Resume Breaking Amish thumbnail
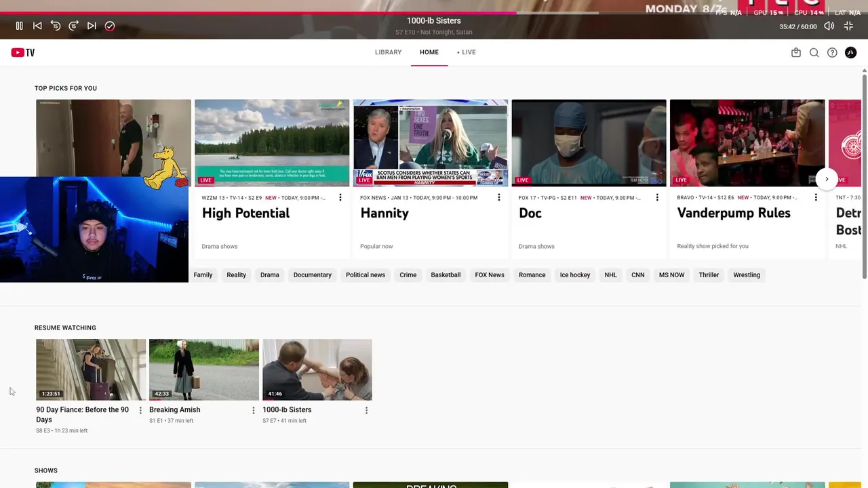Viewport: 868px width, 488px height. tap(204, 369)
